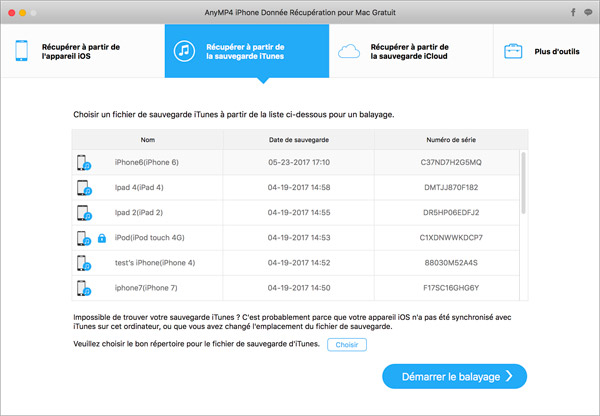Click serial number DR5HP06EDFJ2

[451, 212]
